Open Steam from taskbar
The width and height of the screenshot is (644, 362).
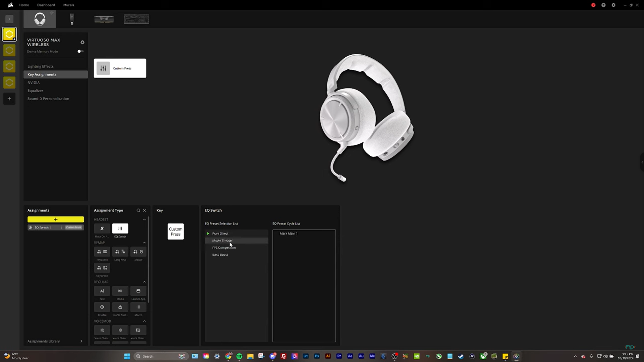click(461, 356)
